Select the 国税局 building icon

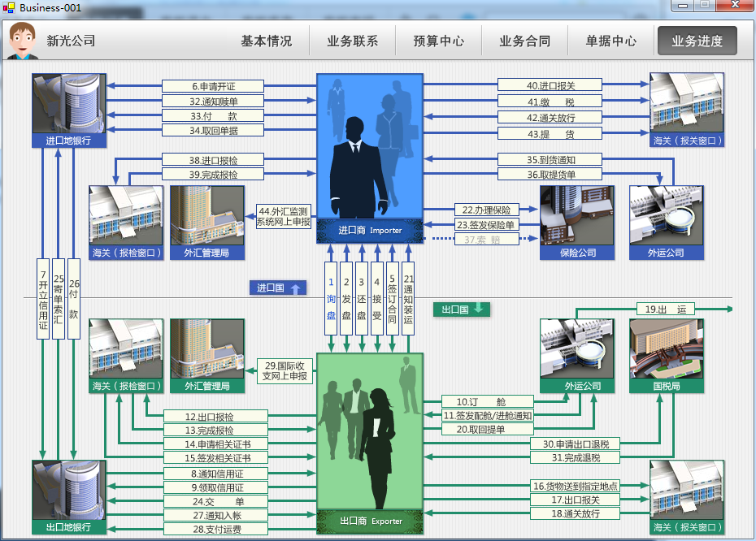click(667, 349)
